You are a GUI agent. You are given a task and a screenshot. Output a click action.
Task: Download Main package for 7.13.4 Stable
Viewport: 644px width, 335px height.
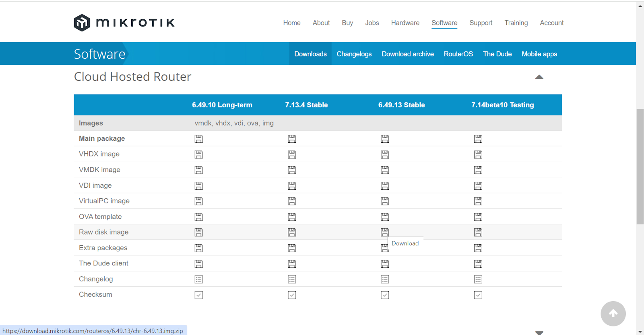[292, 139]
